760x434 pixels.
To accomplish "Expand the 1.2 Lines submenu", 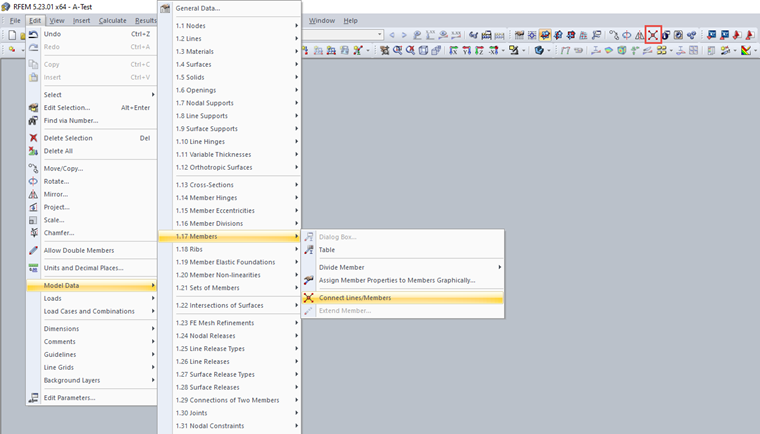I will point(296,38).
